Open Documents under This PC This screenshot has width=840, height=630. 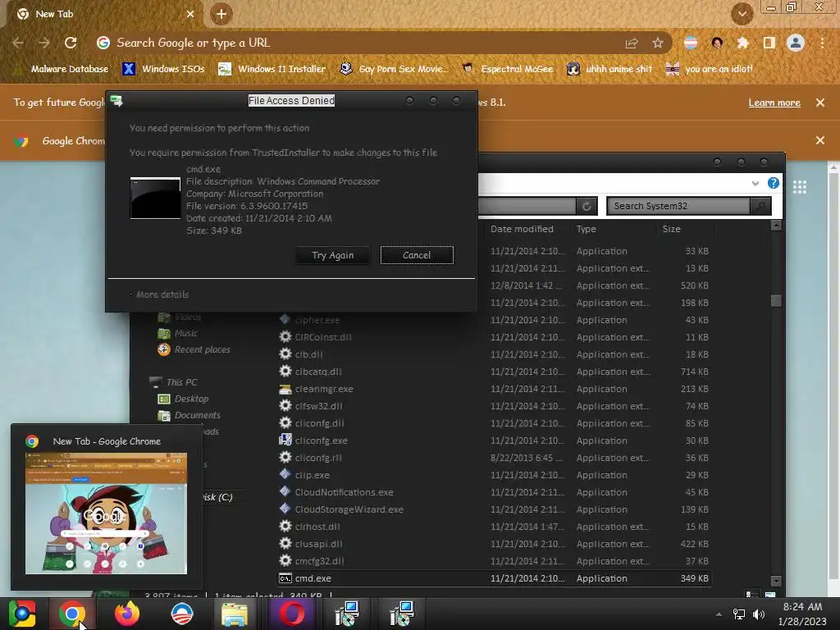pos(189,415)
